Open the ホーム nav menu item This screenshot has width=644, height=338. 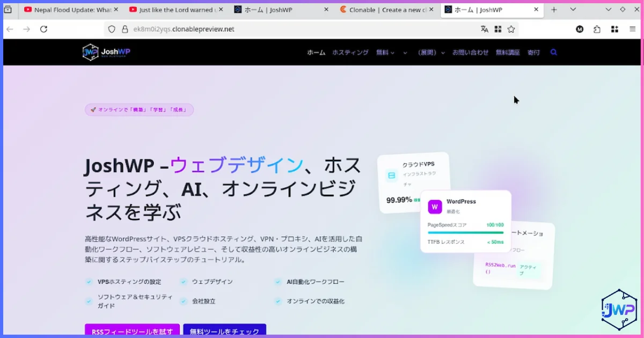click(x=316, y=53)
